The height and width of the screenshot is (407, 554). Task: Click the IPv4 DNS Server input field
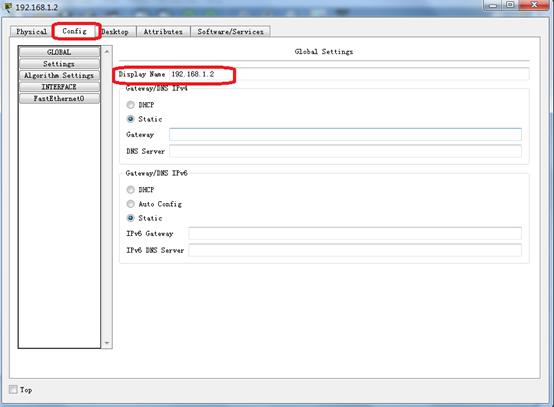click(345, 151)
